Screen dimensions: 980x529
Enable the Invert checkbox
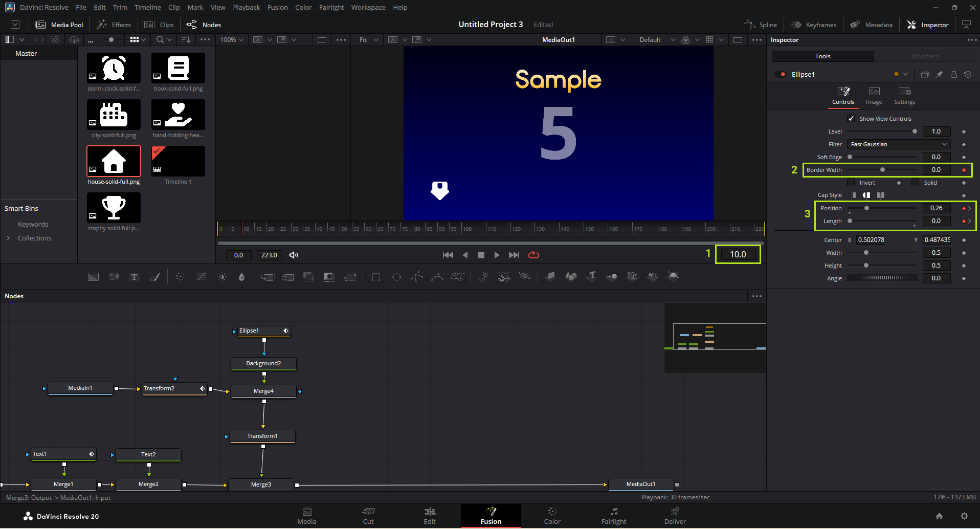[851, 183]
